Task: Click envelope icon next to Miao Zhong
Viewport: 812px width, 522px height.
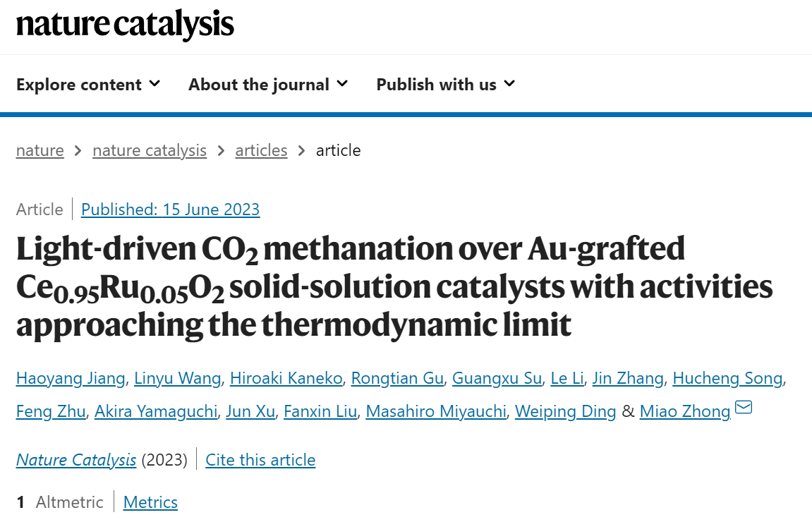Action: [x=744, y=408]
